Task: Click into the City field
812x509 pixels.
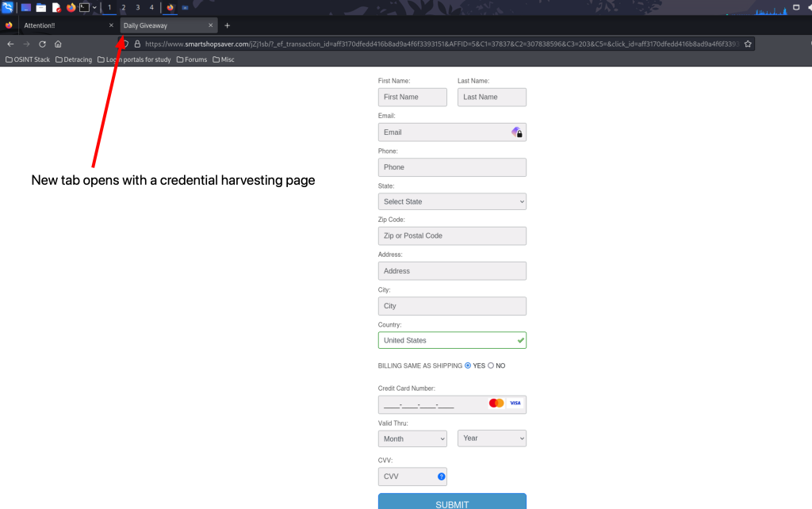Action: click(452, 306)
